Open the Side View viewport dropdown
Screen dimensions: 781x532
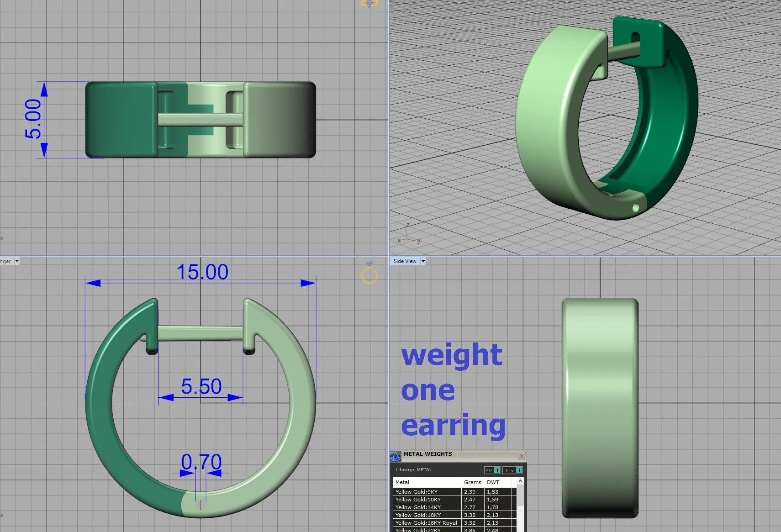point(423,261)
